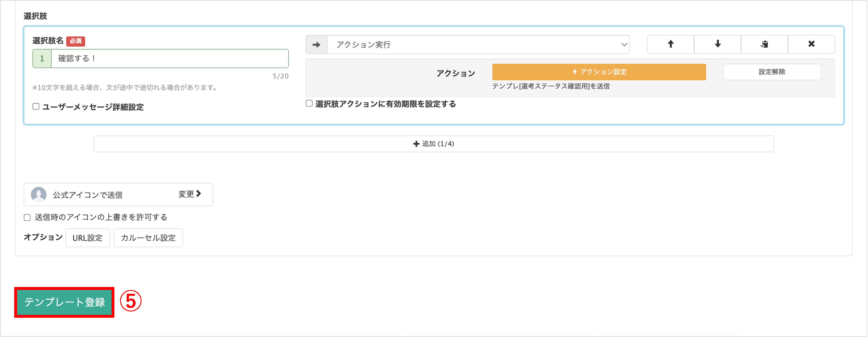This screenshot has width=868, height=337.
Task: Open the アクション実行 dropdown
Action: (478, 44)
